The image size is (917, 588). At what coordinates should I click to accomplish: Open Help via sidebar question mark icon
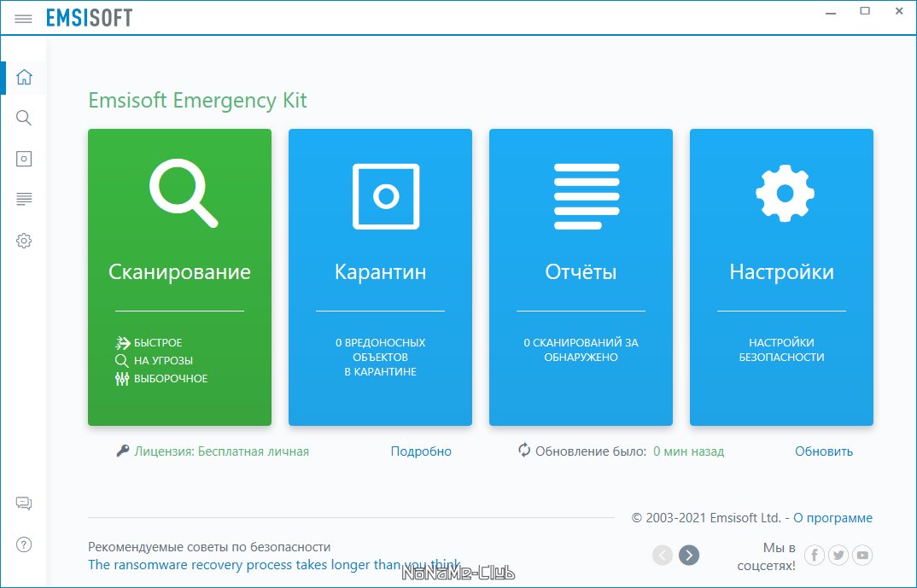click(x=24, y=544)
